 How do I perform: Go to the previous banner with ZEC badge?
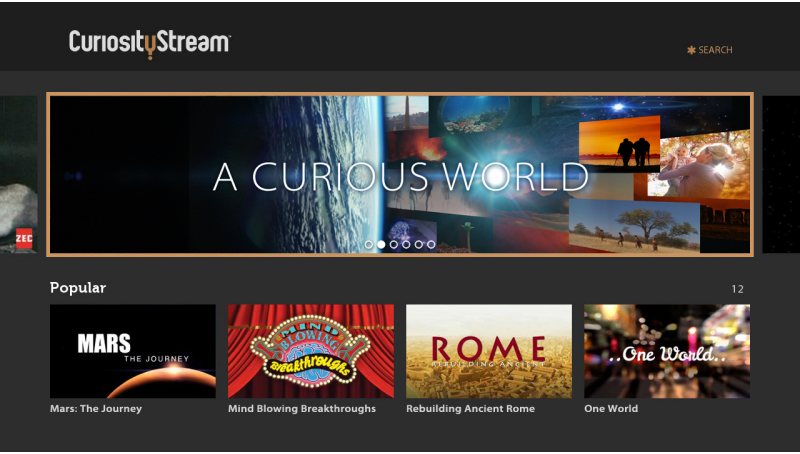click(18, 174)
